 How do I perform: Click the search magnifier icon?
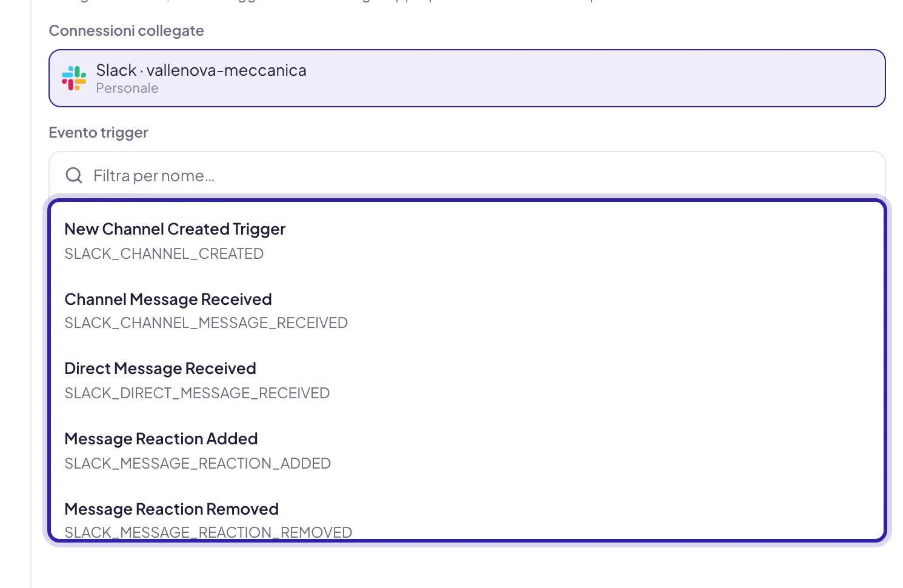[74, 176]
